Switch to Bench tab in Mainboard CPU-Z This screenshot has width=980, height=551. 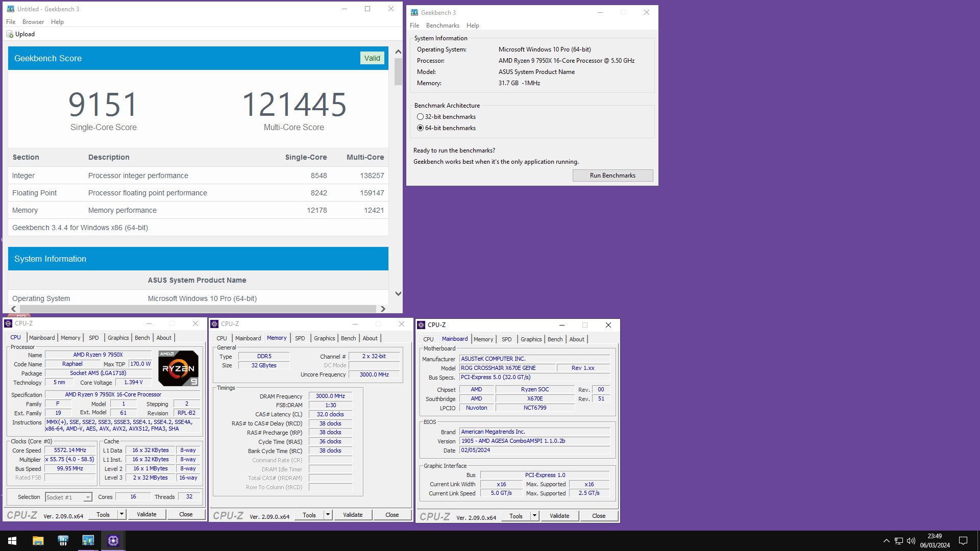[x=555, y=339]
